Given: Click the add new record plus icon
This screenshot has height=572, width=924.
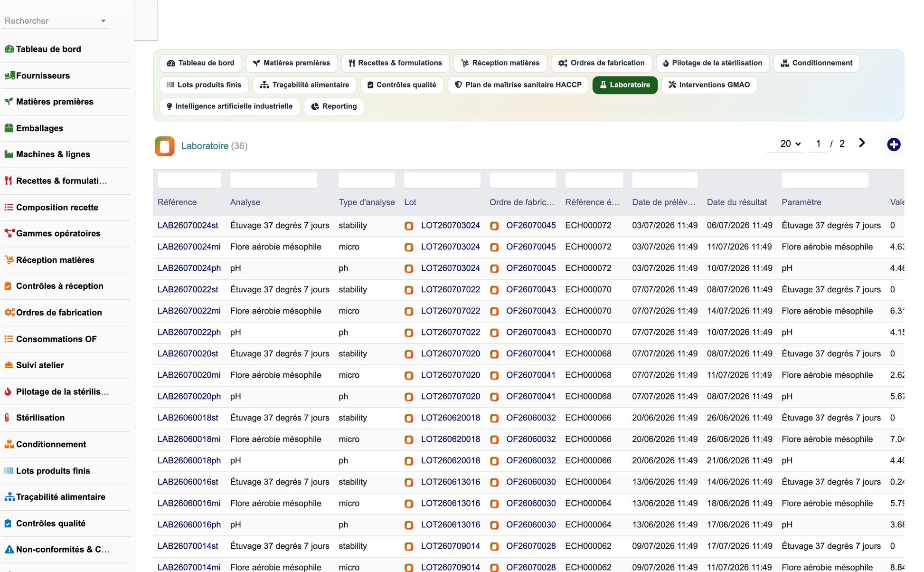Looking at the screenshot, I should [894, 144].
